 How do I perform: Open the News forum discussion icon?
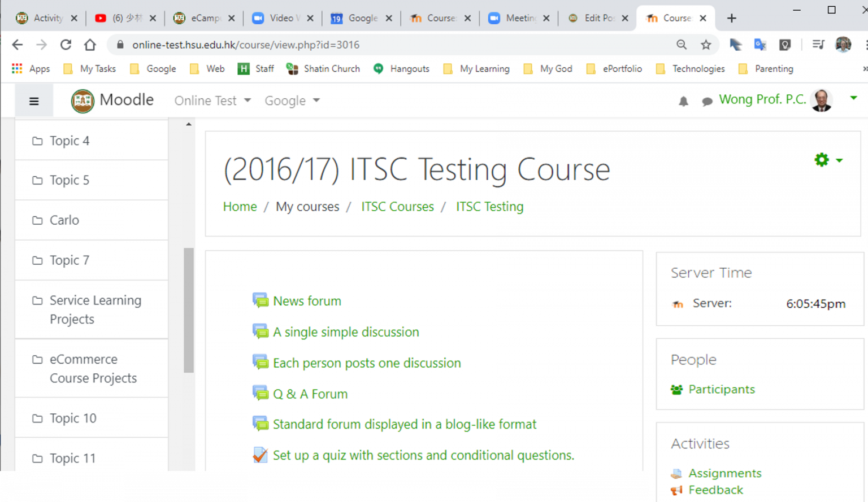[x=261, y=300]
